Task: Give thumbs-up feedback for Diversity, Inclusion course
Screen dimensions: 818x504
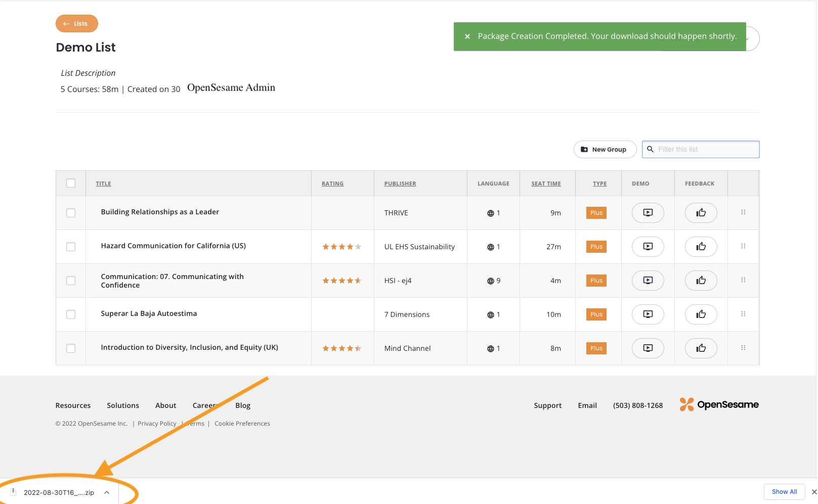Action: 701,348
